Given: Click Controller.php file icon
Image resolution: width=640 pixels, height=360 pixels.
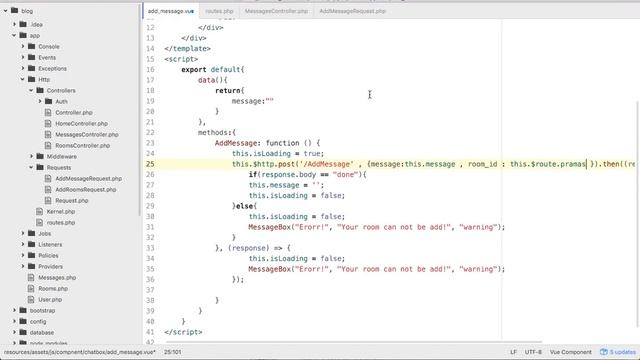Looking at the screenshot, I should 48,112.
